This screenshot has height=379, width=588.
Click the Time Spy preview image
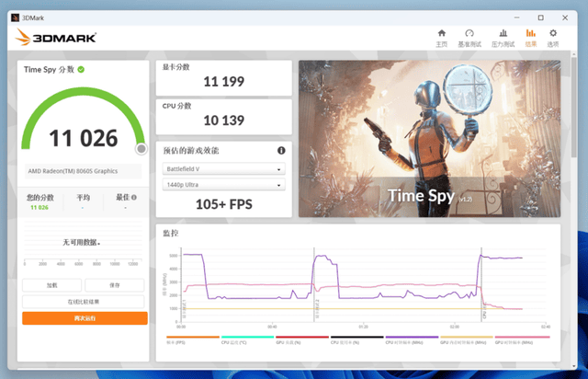[429, 138]
